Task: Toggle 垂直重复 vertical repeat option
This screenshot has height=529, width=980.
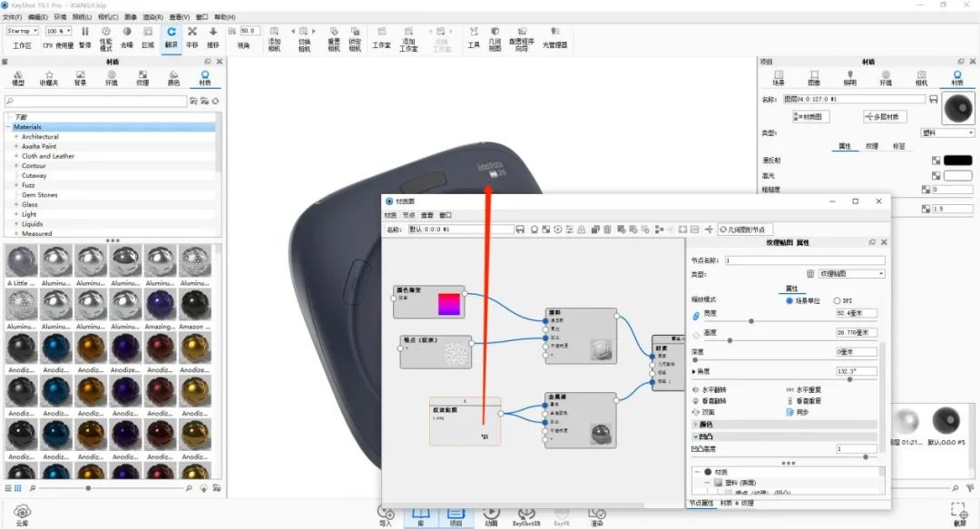Action: tap(804, 401)
